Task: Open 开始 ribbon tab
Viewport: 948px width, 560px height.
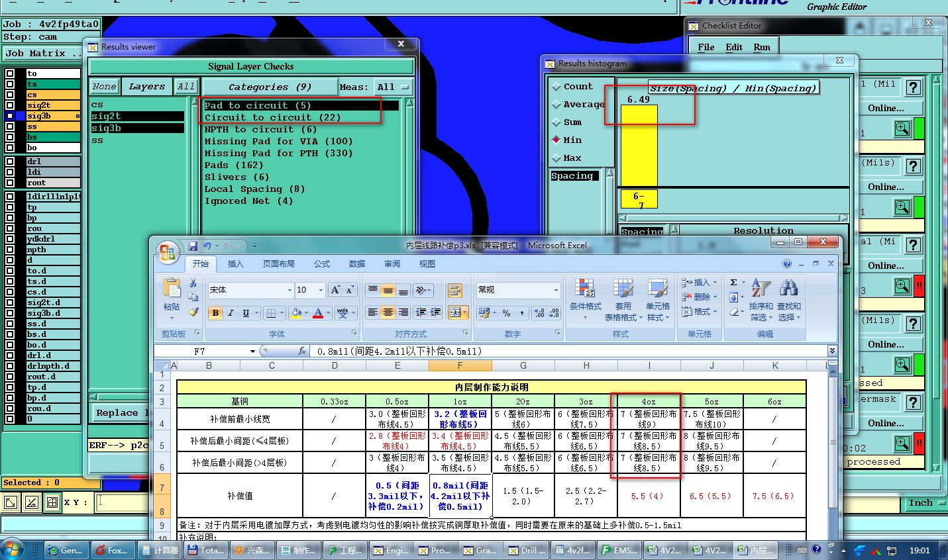Action: click(x=201, y=263)
